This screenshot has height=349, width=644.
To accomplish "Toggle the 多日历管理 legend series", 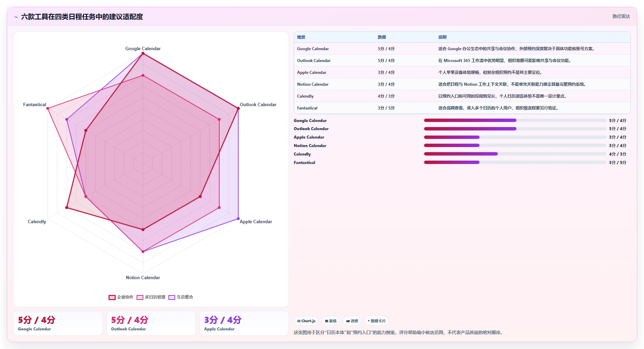I will [x=151, y=297].
